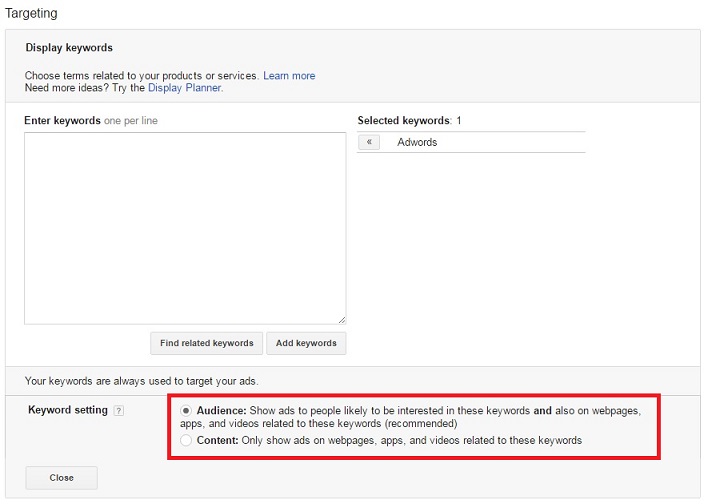Click the Adwords selected keyword entry
Image resolution: width=708 pixels, height=504 pixels.
pyautogui.click(x=417, y=142)
